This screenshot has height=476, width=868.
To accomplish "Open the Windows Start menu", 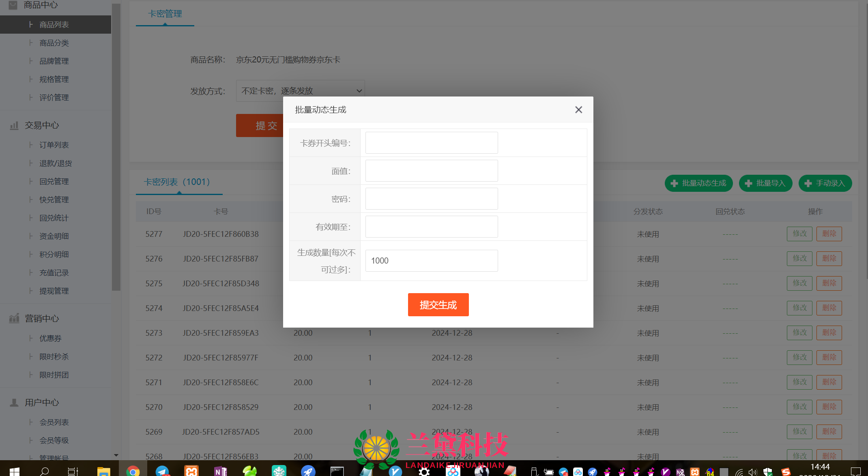I will 14,471.
